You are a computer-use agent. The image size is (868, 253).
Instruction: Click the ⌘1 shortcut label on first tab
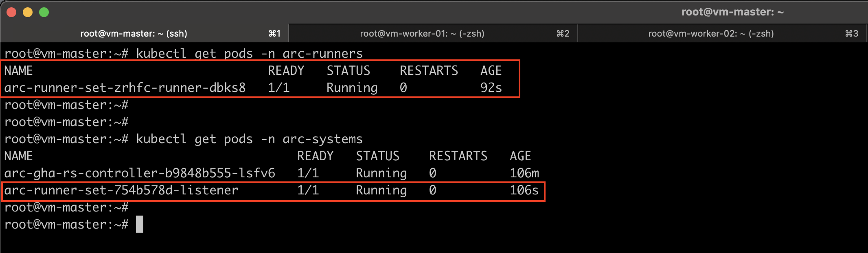click(274, 33)
